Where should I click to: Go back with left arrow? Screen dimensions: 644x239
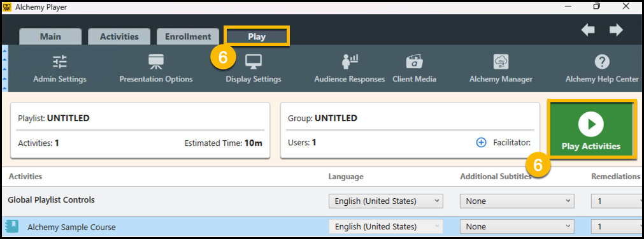click(x=588, y=30)
